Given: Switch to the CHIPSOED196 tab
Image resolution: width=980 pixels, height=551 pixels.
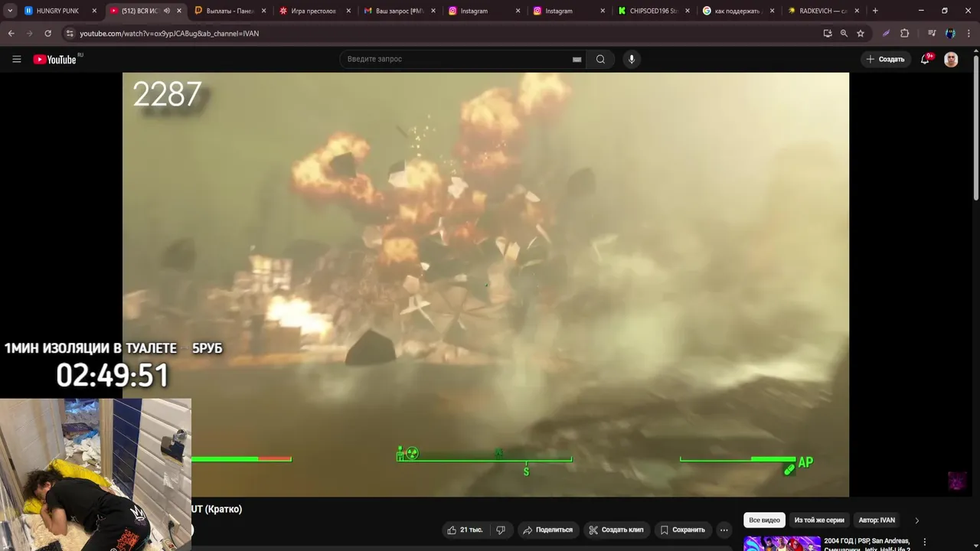Looking at the screenshot, I should (x=654, y=11).
